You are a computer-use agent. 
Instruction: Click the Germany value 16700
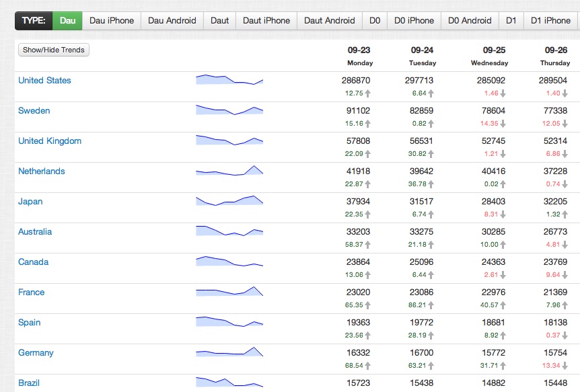pyautogui.click(x=421, y=353)
